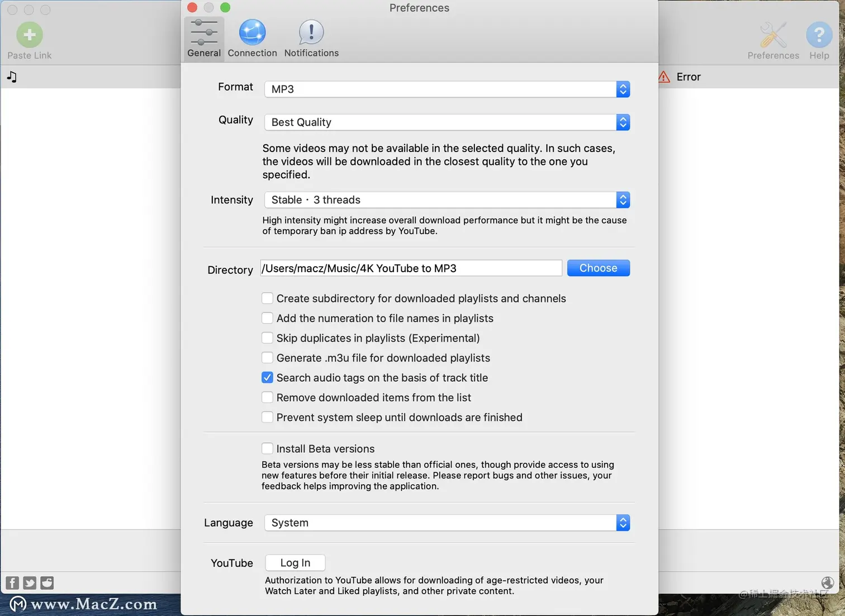Click the Choose directory button
845x616 pixels.
599,268
